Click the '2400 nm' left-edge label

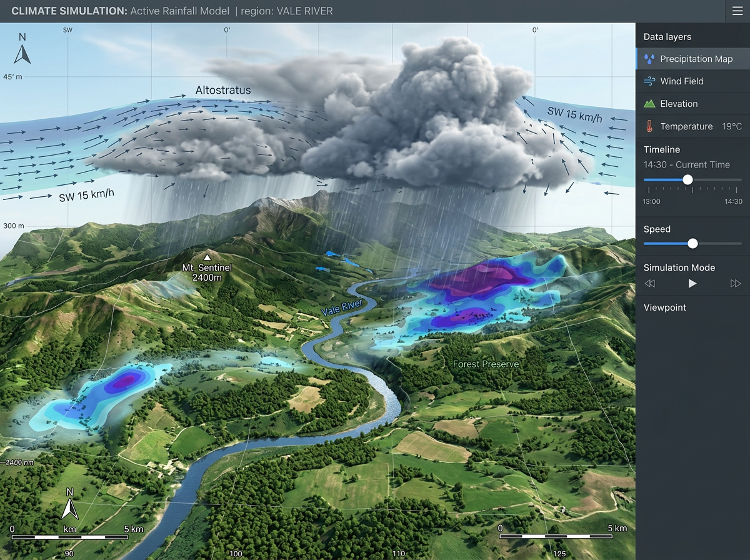17,462
